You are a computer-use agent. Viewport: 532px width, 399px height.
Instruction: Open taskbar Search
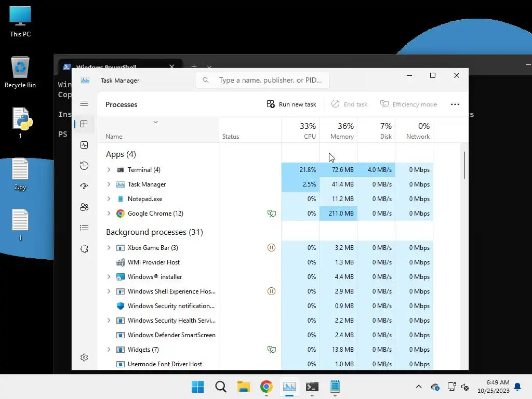point(220,387)
